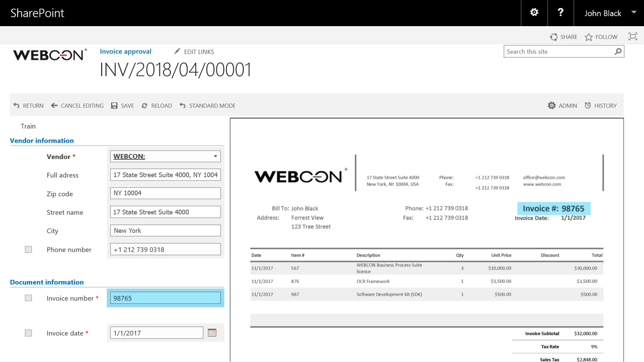
Task: Click the Phone number field
Action: coord(165,249)
